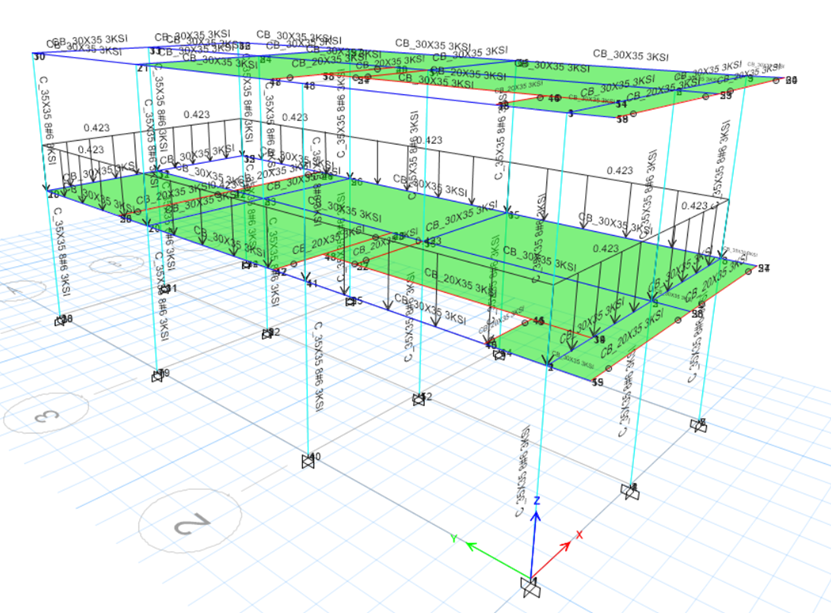Viewport: 831px width, 613px height.
Task: Select the base support symbol at joint 38
Action: pos(59,321)
